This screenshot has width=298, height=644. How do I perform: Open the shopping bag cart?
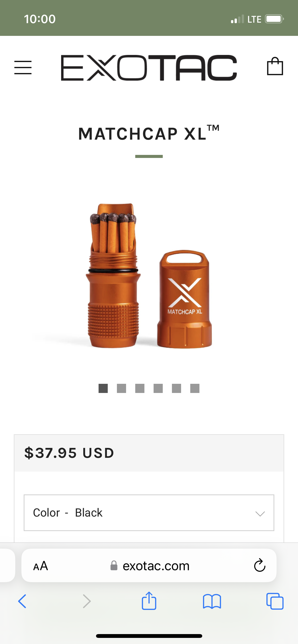tap(275, 66)
